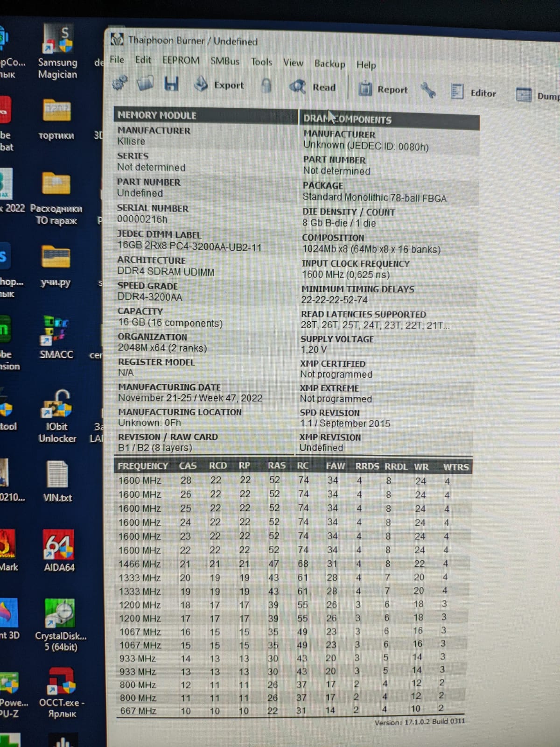
Task: Select speed grade value DDR4-3200AA
Action: (x=149, y=297)
